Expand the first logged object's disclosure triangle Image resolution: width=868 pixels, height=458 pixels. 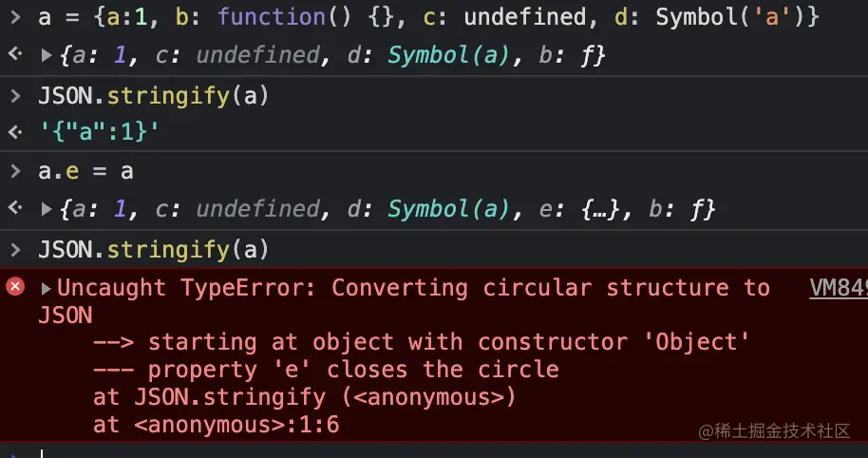point(47,56)
